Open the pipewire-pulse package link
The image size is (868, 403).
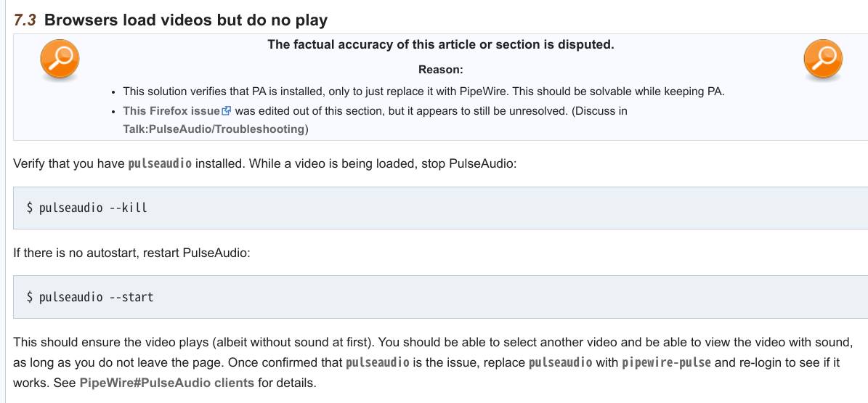tap(666, 362)
